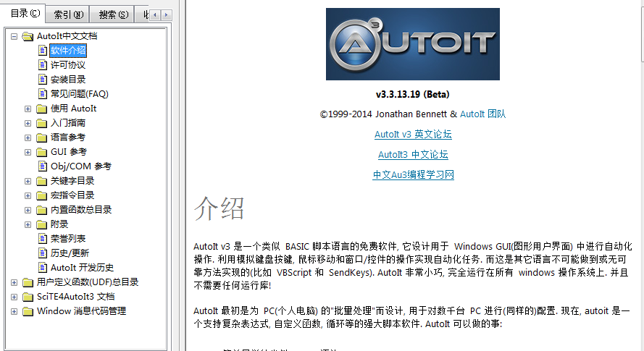Click the v3.3.13.19 (Beta) version text
This screenshot has height=351, width=644.
(413, 94)
